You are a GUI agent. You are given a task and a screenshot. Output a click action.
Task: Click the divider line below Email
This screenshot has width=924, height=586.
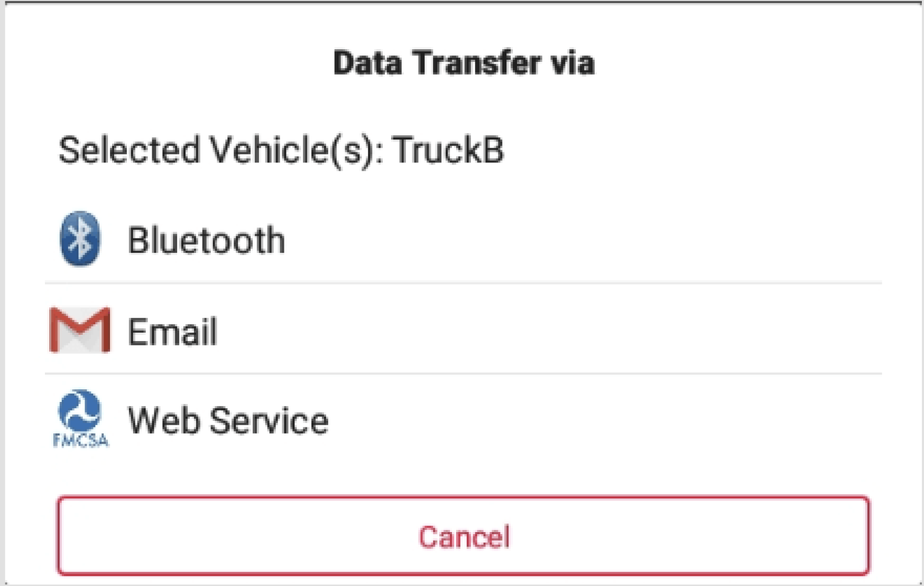(x=463, y=373)
